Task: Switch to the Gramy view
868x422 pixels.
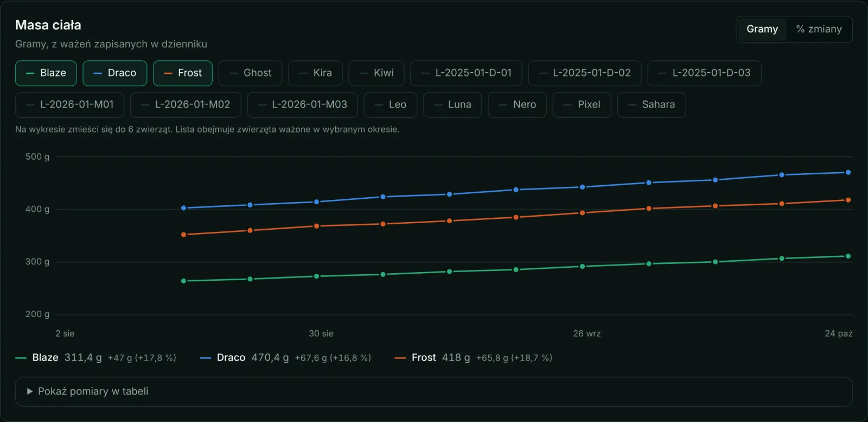Action: click(762, 29)
